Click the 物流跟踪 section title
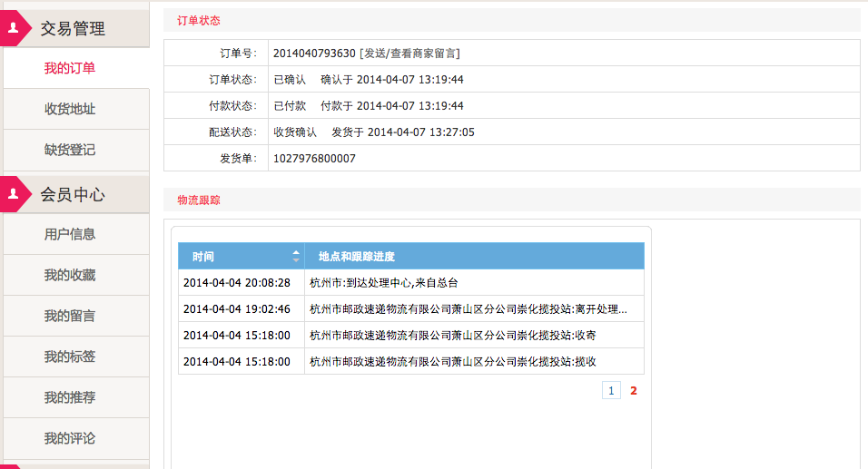This screenshot has height=469, width=868. tap(199, 200)
